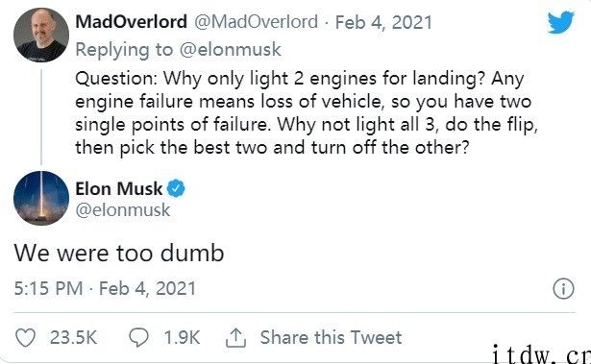591x364 pixels.
Task: Select the "We were too dumb" tweet text
Action: click(x=119, y=253)
